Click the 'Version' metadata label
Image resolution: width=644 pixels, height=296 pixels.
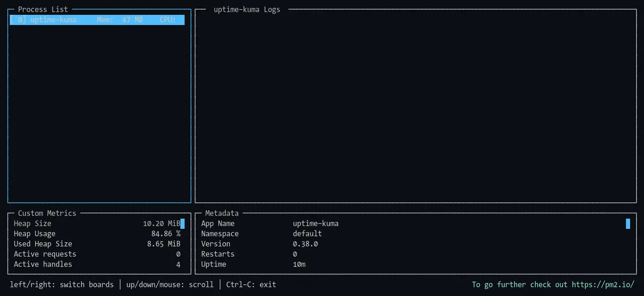tap(216, 244)
